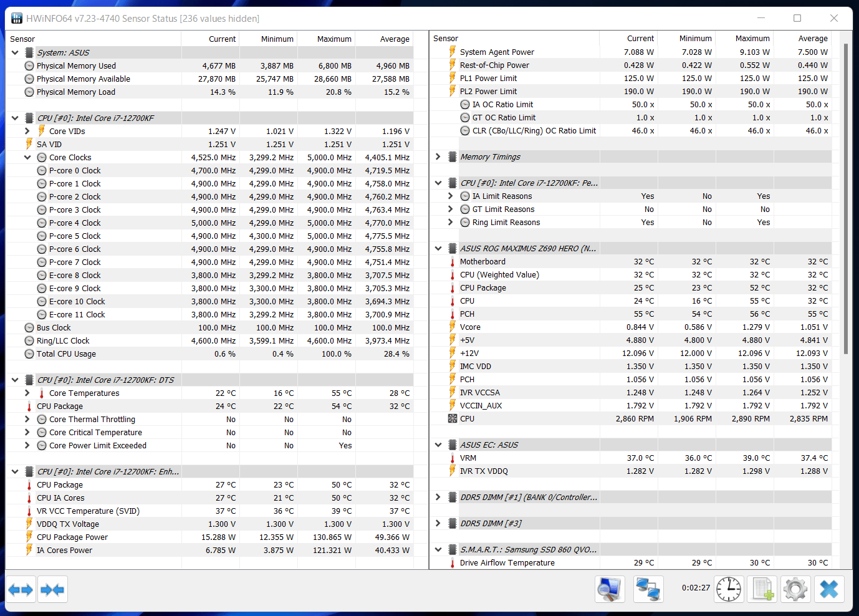Collapse the ASUS EC: ASUS group
Viewport: 859px width, 616px height.
(x=438, y=445)
